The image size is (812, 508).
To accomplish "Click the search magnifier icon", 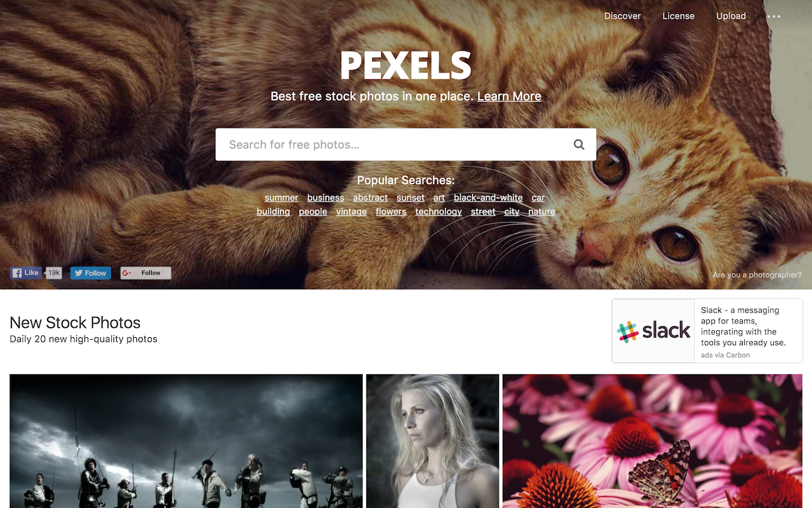I will pyautogui.click(x=579, y=145).
